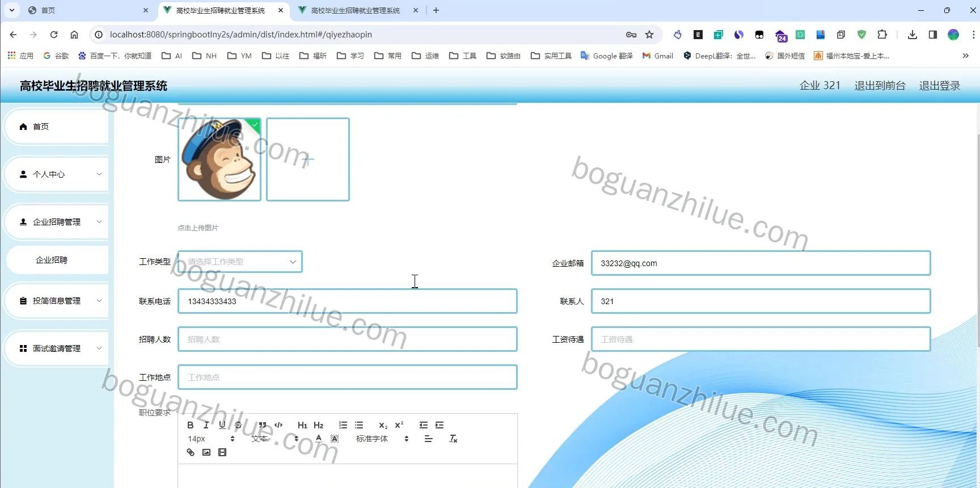The height and width of the screenshot is (488, 980).
Task: Apply Heading 1 style
Action: [x=302, y=425]
